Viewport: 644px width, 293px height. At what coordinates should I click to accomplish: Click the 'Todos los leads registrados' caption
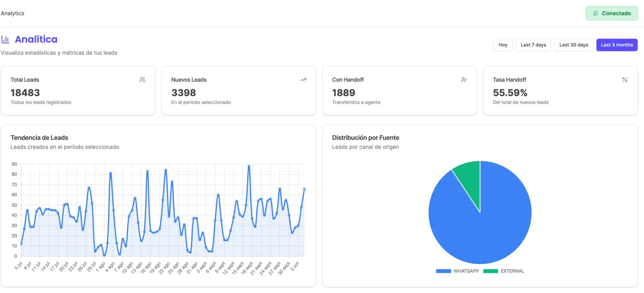(41, 102)
